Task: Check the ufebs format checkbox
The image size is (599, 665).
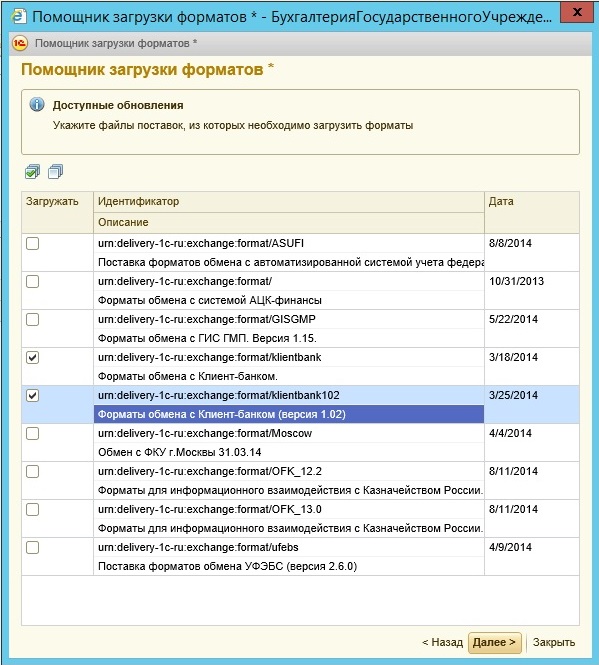Action: click(x=33, y=548)
